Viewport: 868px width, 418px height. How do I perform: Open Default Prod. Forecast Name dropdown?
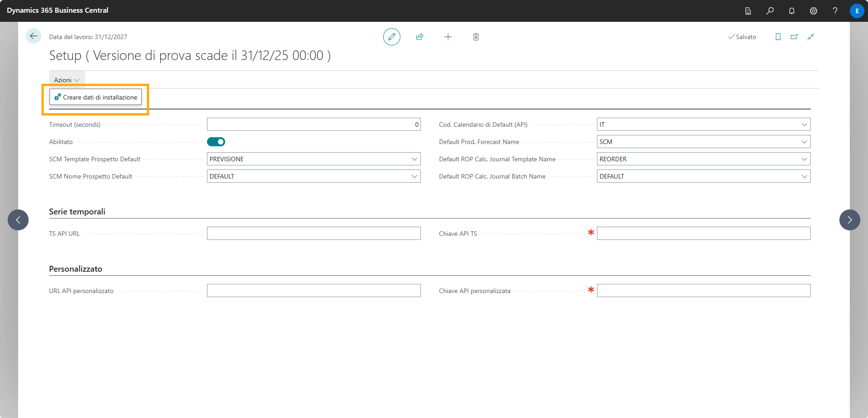click(804, 142)
